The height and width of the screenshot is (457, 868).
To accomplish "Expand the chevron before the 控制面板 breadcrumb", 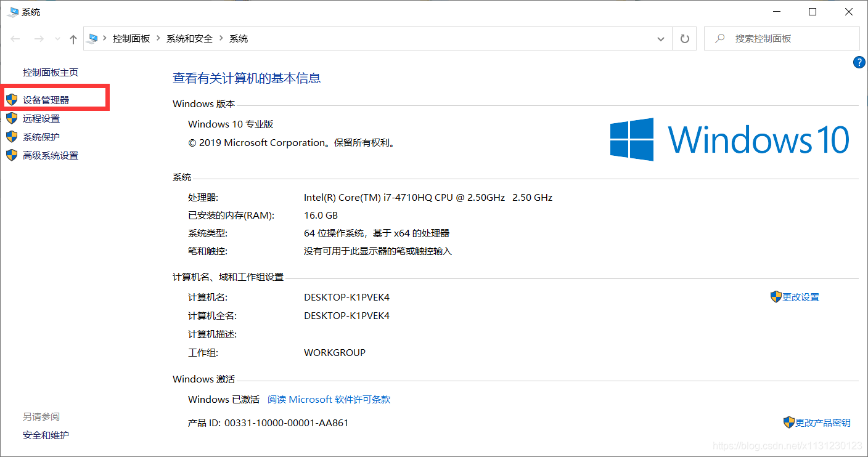I will [x=105, y=39].
